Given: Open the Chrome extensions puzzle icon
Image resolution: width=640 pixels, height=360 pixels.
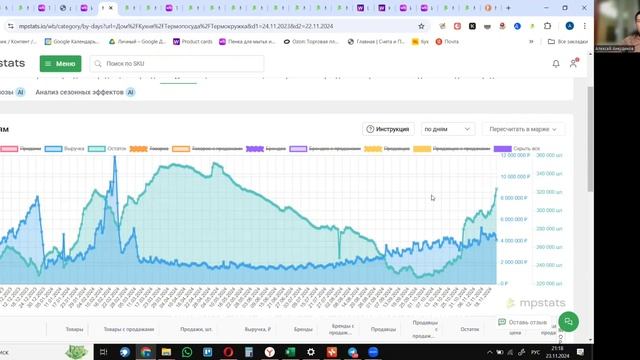Looking at the screenshot, I should pos(547,26).
